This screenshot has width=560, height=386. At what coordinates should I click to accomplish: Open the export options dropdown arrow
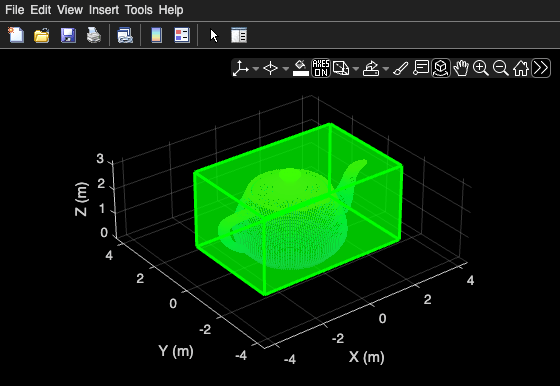pos(386,68)
